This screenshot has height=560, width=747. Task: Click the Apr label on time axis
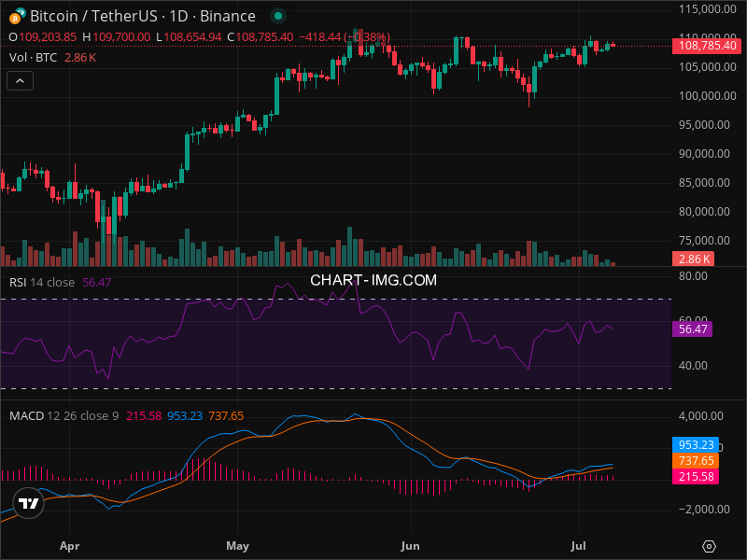(x=68, y=545)
